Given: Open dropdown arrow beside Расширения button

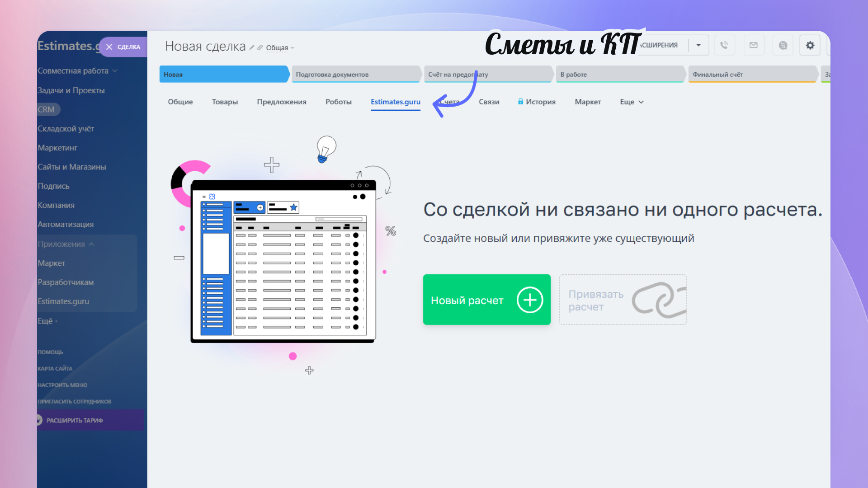Looking at the screenshot, I should point(698,45).
